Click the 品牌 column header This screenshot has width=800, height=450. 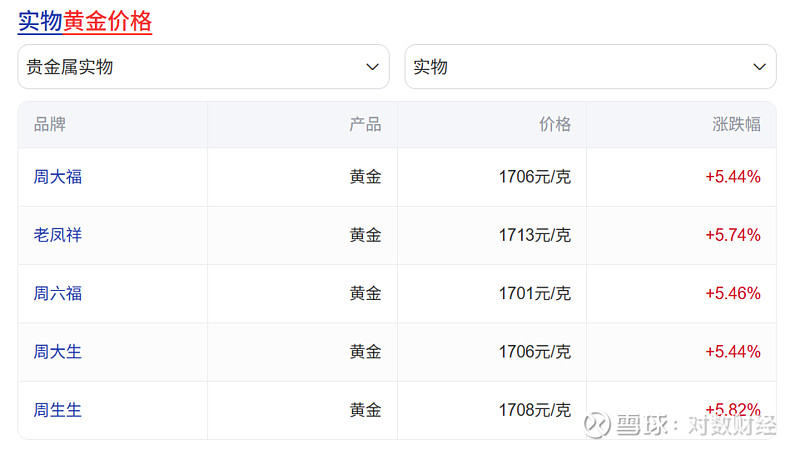(x=50, y=124)
